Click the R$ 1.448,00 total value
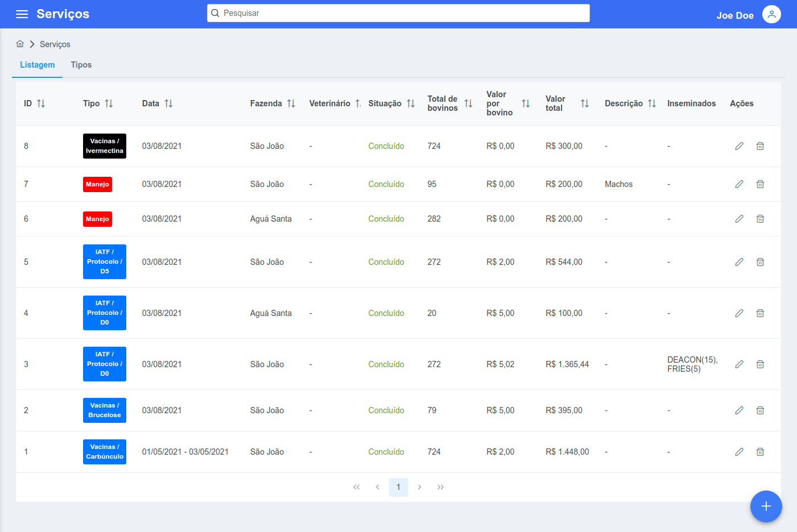Screen dimensions: 797x532 (567, 452)
